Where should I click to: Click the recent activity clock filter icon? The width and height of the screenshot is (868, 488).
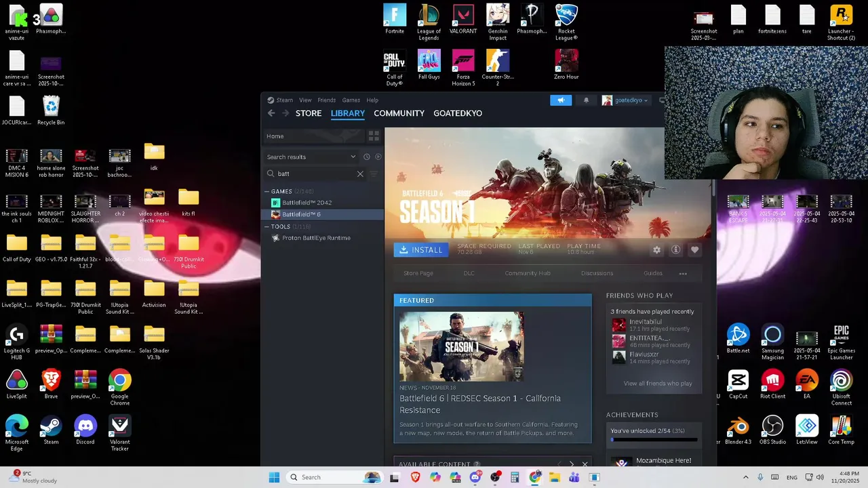click(367, 157)
